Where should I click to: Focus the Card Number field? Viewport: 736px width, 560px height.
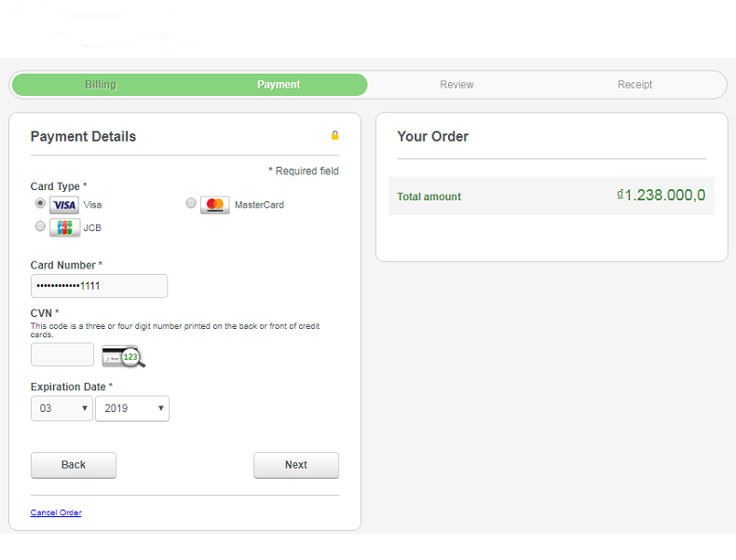click(x=99, y=286)
